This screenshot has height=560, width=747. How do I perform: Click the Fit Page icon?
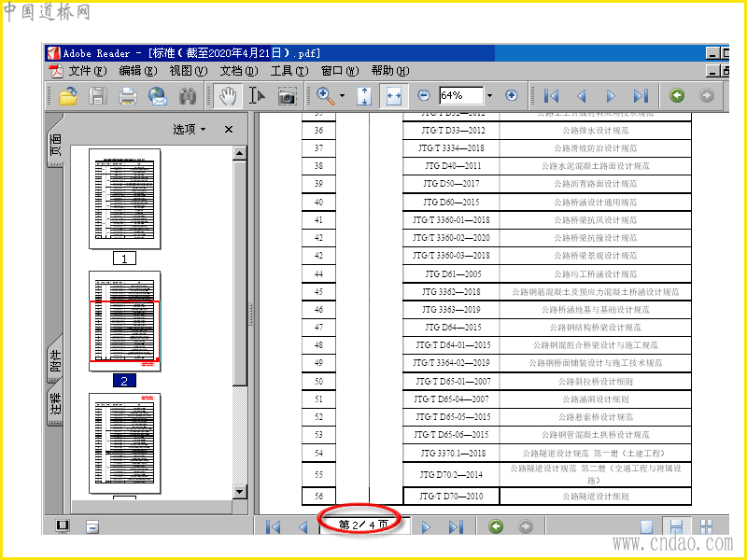(364, 96)
